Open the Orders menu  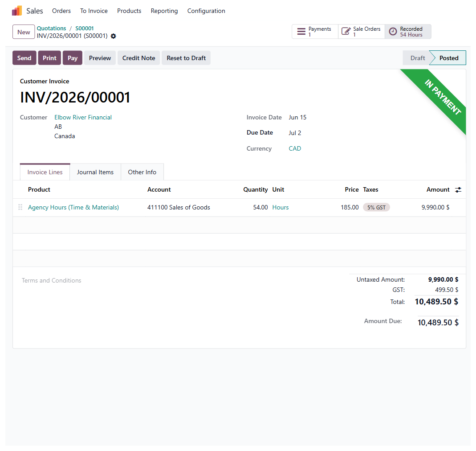point(61,11)
